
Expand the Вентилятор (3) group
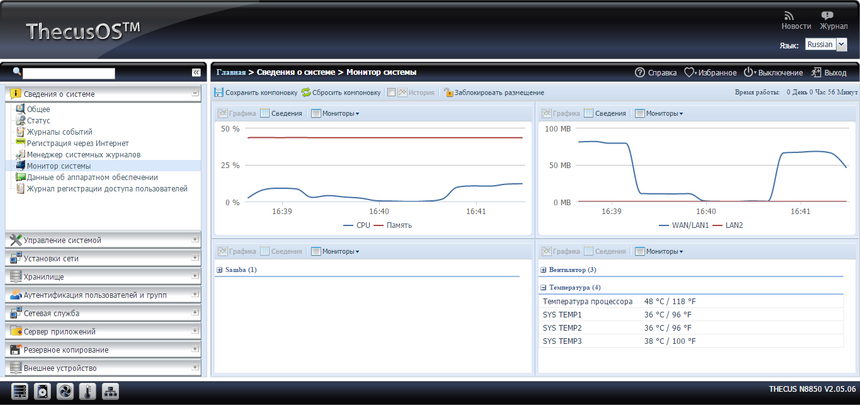pos(543,270)
